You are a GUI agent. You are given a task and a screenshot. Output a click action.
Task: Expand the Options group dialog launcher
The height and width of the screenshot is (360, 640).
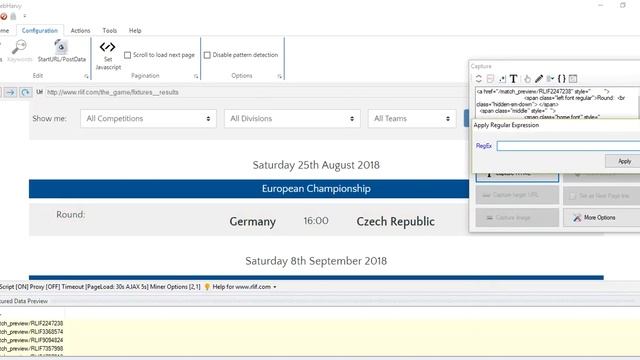[280, 76]
